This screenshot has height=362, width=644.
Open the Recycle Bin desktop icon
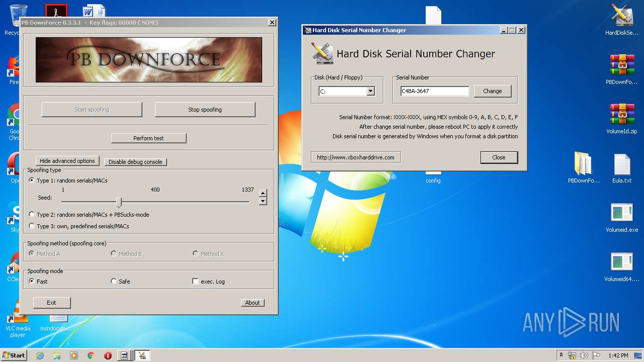point(12,19)
